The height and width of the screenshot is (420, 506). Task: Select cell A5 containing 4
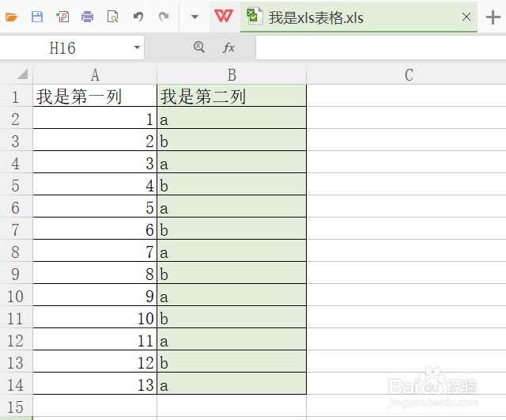pos(95,184)
